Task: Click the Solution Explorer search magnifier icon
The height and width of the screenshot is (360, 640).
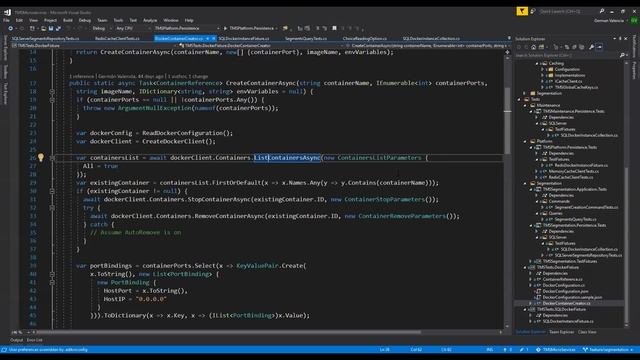Action: 622,55
